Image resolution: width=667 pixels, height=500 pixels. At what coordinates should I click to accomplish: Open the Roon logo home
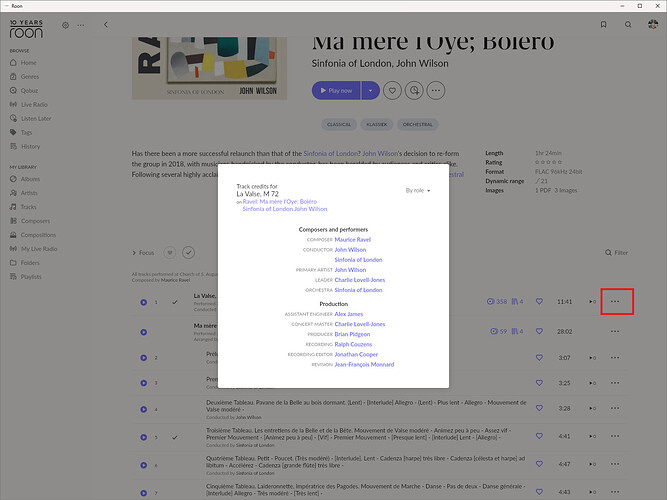[x=26, y=29]
